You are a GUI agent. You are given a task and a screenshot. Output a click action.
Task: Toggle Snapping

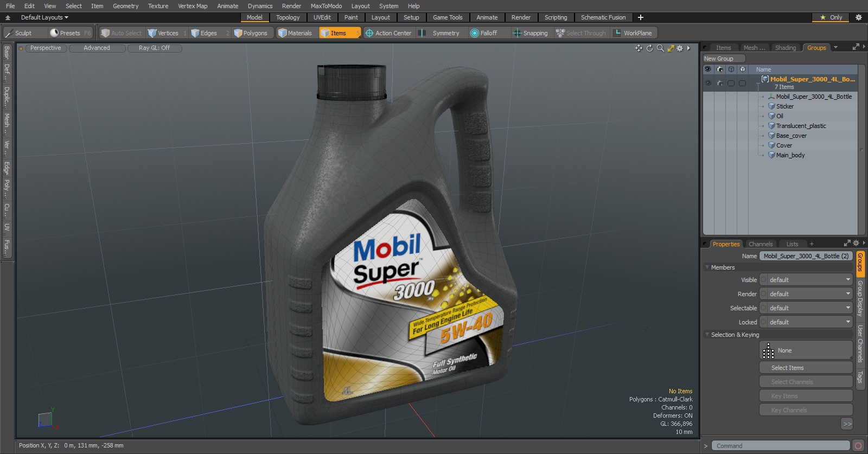tap(530, 33)
